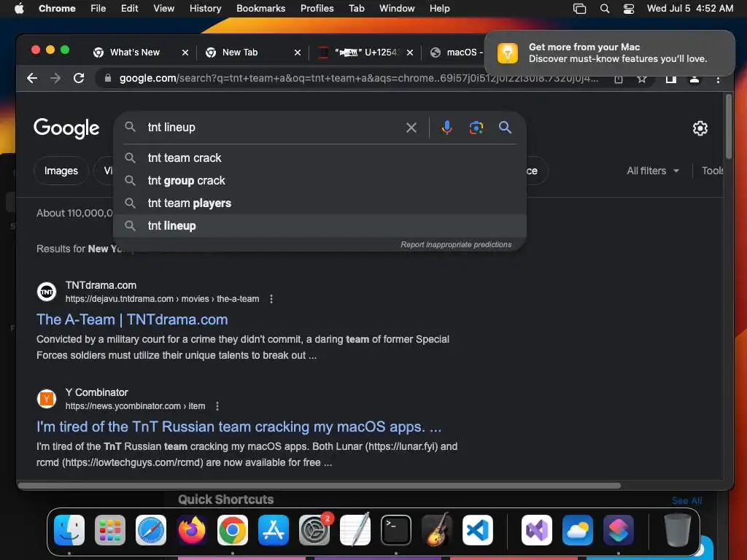Image resolution: width=747 pixels, height=560 pixels.
Task: Open Weather app from the Dock
Action: 578,529
